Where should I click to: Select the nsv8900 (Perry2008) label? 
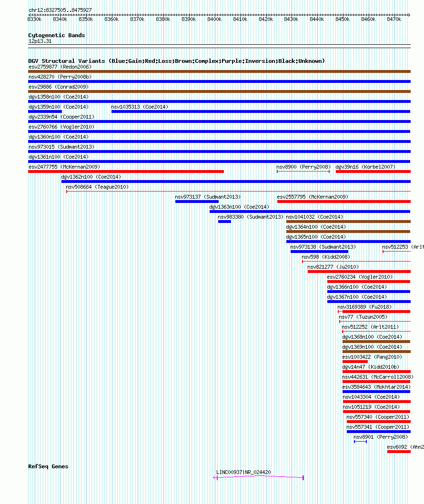[x=303, y=167]
